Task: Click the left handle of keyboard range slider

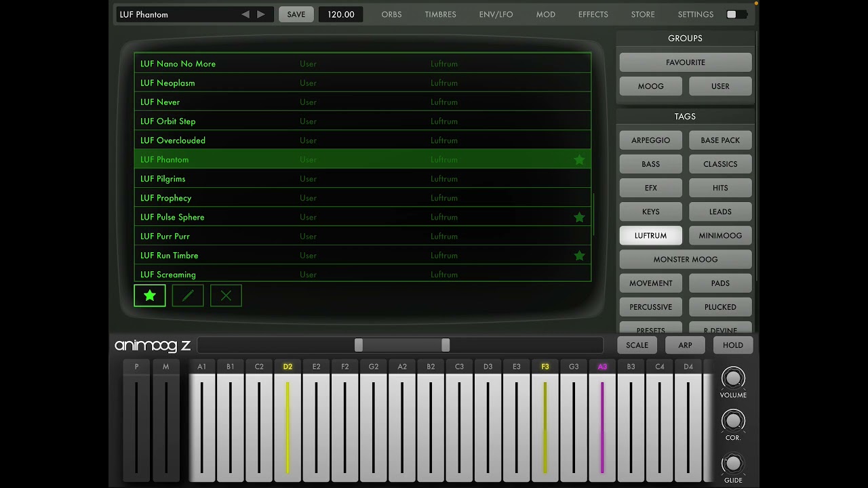Action: [x=359, y=345]
